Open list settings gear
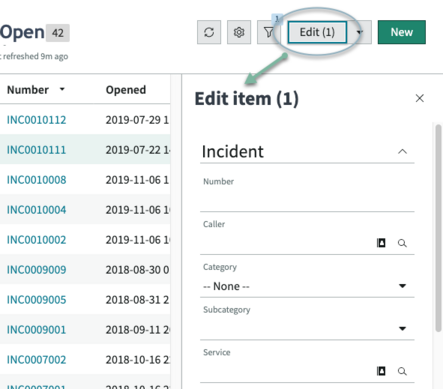The height and width of the screenshot is (389, 443). click(x=239, y=32)
